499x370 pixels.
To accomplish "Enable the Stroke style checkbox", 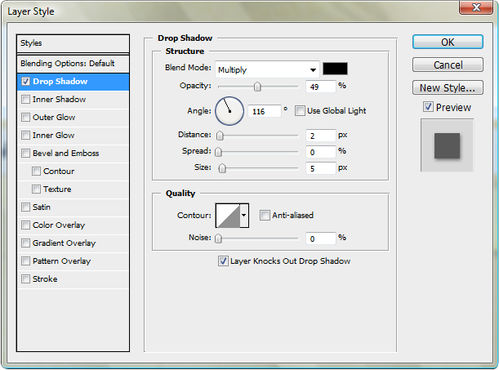I will click(x=25, y=279).
